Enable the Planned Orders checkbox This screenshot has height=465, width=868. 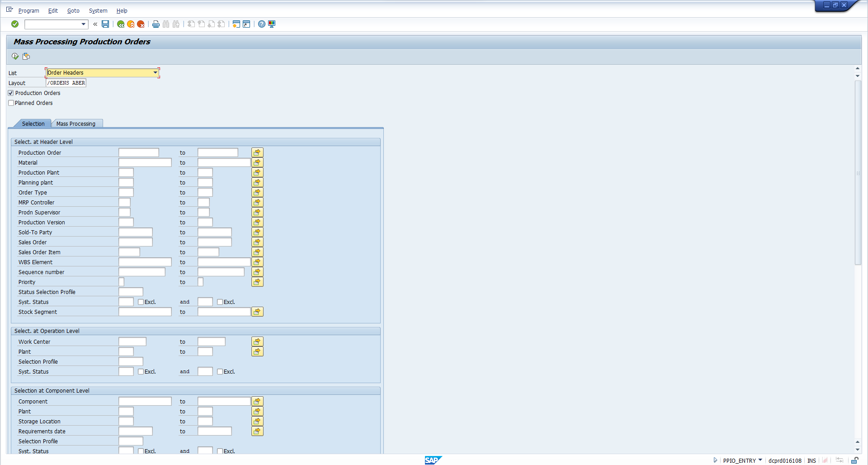tap(11, 103)
